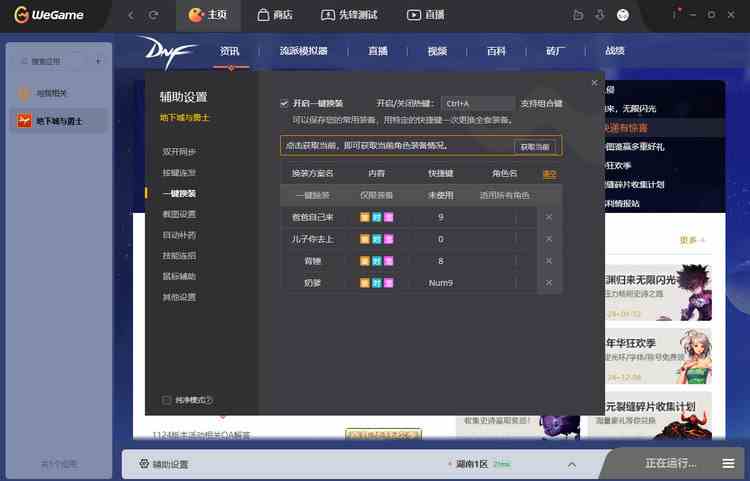Open 辅助设置 from the bottom bar
750x481 pixels.
coord(164,464)
